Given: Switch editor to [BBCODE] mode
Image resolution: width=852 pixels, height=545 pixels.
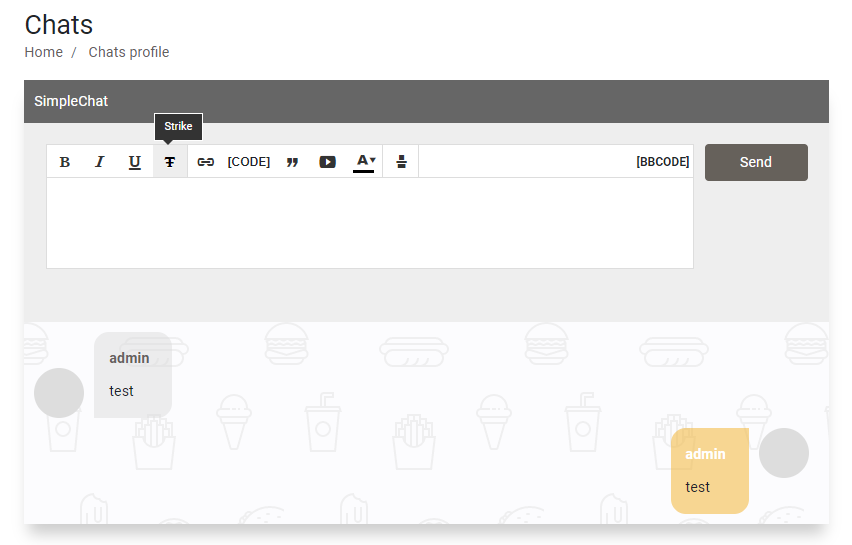Looking at the screenshot, I should click(662, 162).
